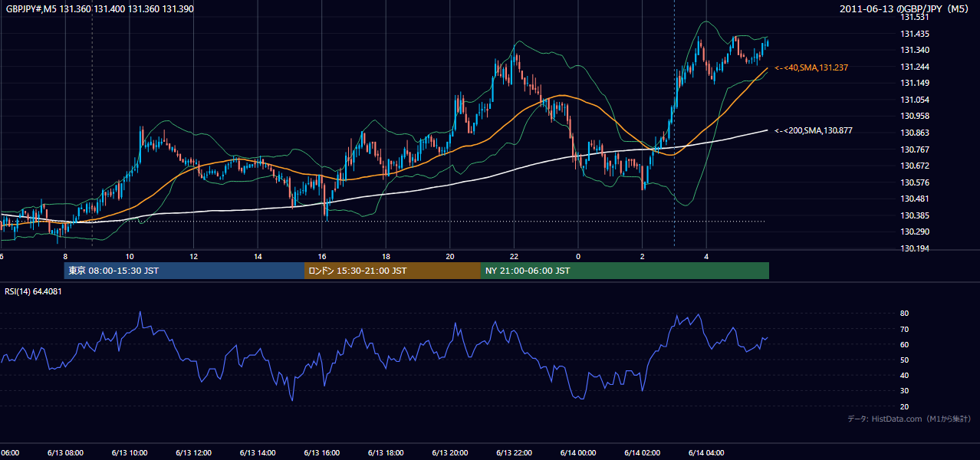This screenshot has width=980, height=460.
Task: Click the 東京 08:00-15:30 JST session bar
Action: coord(184,271)
